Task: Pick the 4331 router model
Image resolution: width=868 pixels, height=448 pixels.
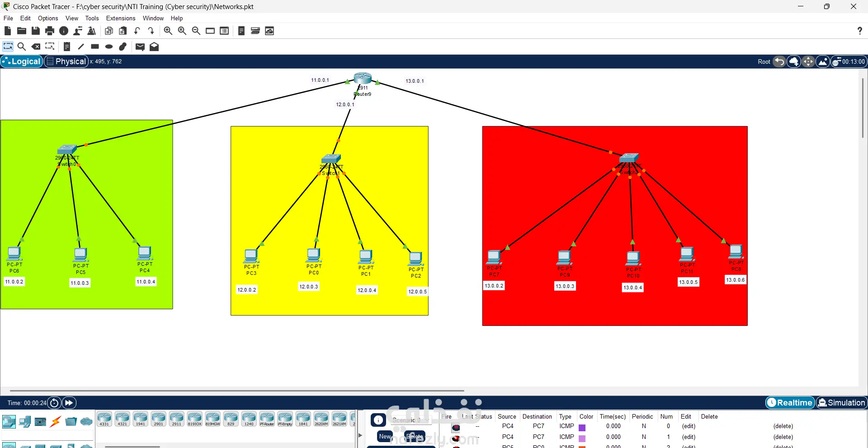Action: point(104,419)
